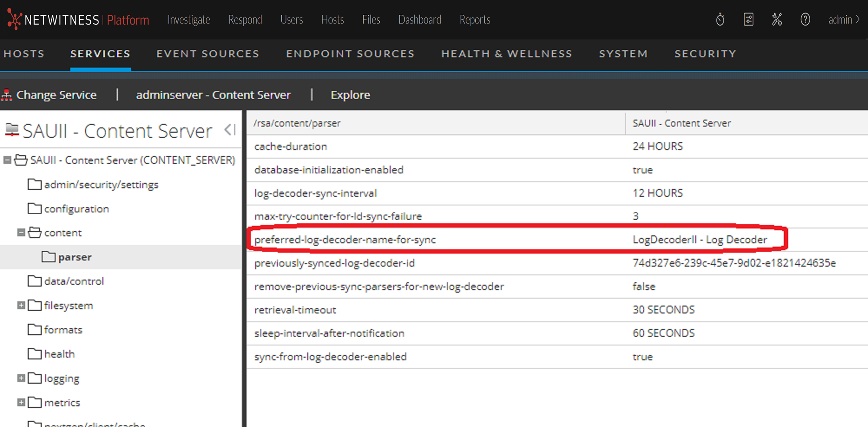Switch to the Health & Wellness tab
The height and width of the screenshot is (427, 868).
pyautogui.click(x=506, y=54)
